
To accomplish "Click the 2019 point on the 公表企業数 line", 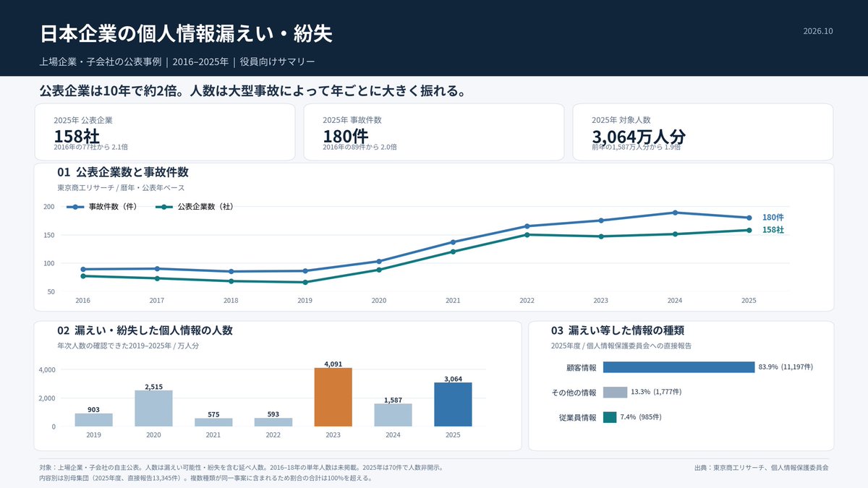I will tap(305, 282).
